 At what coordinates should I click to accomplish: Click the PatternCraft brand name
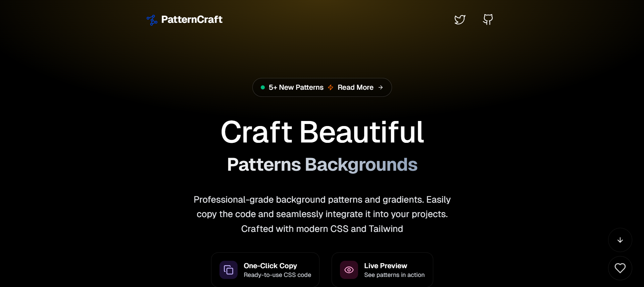(x=192, y=19)
